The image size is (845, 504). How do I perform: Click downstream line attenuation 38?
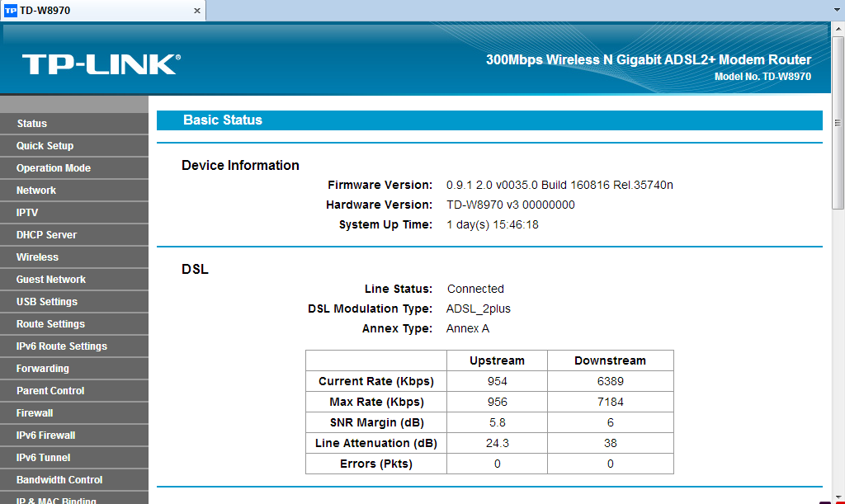pos(610,443)
